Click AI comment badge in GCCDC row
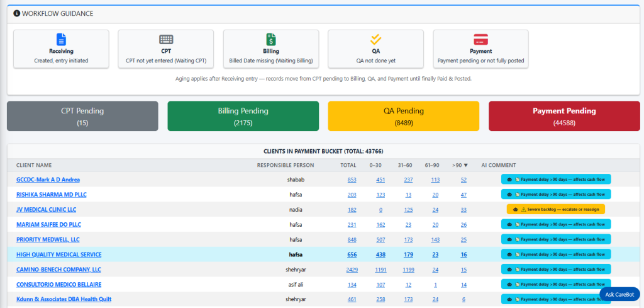The height and width of the screenshot is (308, 644). click(x=556, y=180)
